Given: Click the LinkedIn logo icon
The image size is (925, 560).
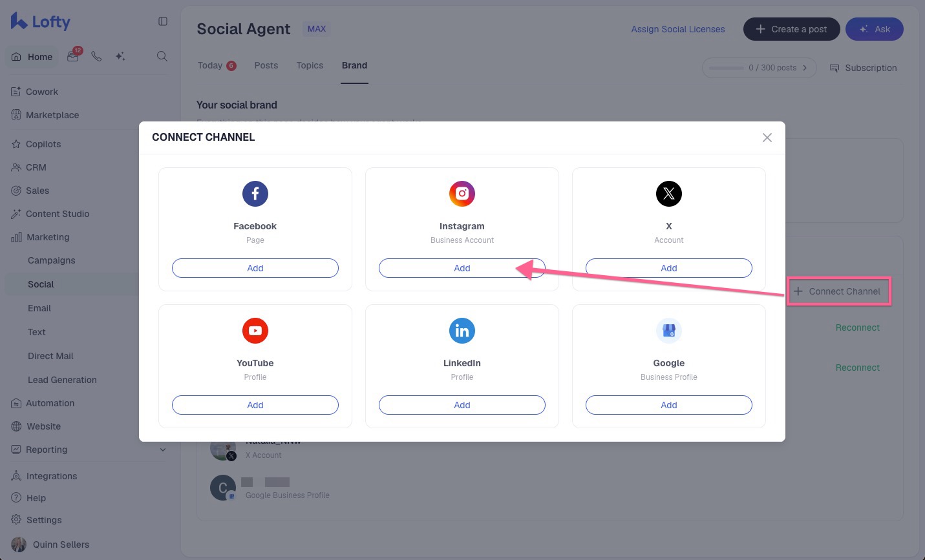Looking at the screenshot, I should [x=462, y=331].
